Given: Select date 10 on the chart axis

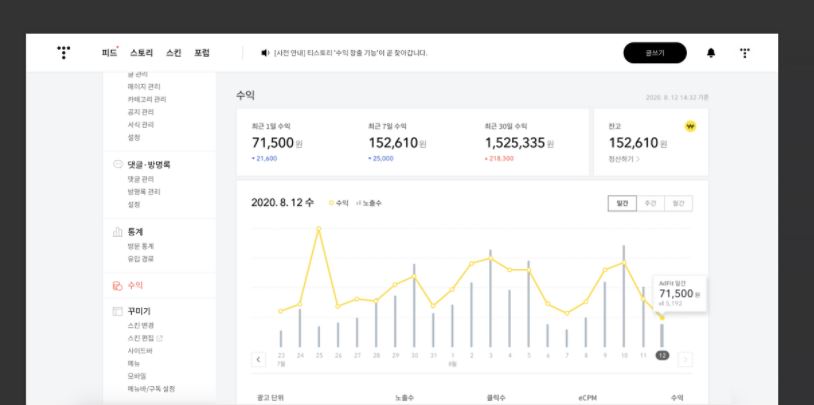Looking at the screenshot, I should [x=624, y=356].
